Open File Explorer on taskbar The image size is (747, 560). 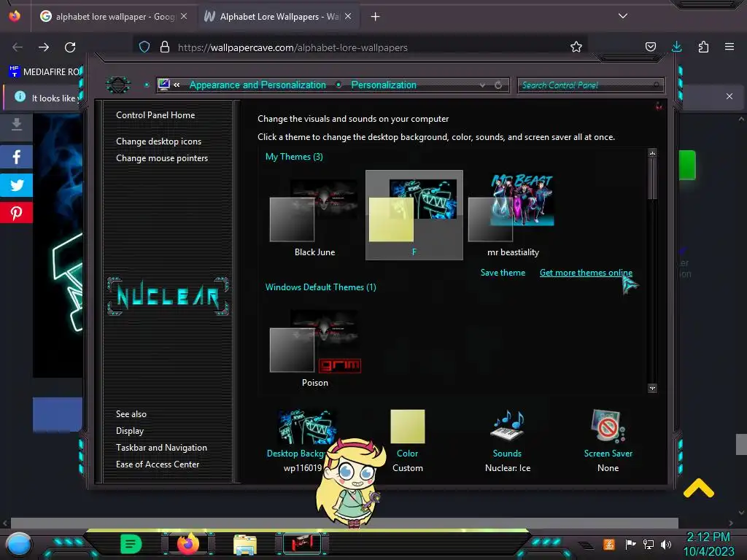coord(245,544)
